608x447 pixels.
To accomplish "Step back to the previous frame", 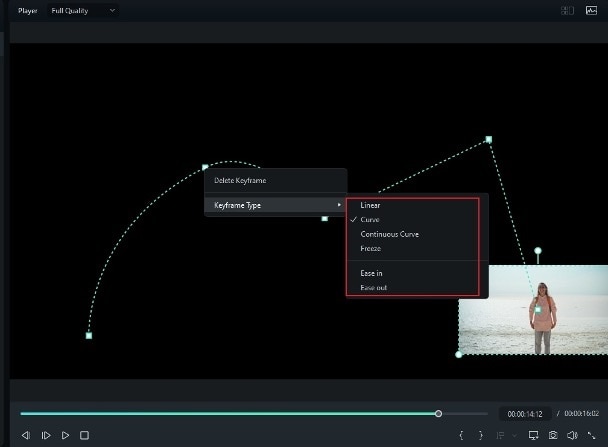I will click(26, 435).
